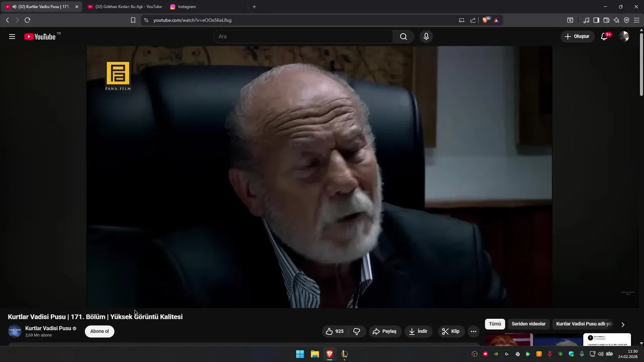Click the 3,69 Mn abone subscriber count
Viewport: 644px width, 362px height.
pos(39,335)
